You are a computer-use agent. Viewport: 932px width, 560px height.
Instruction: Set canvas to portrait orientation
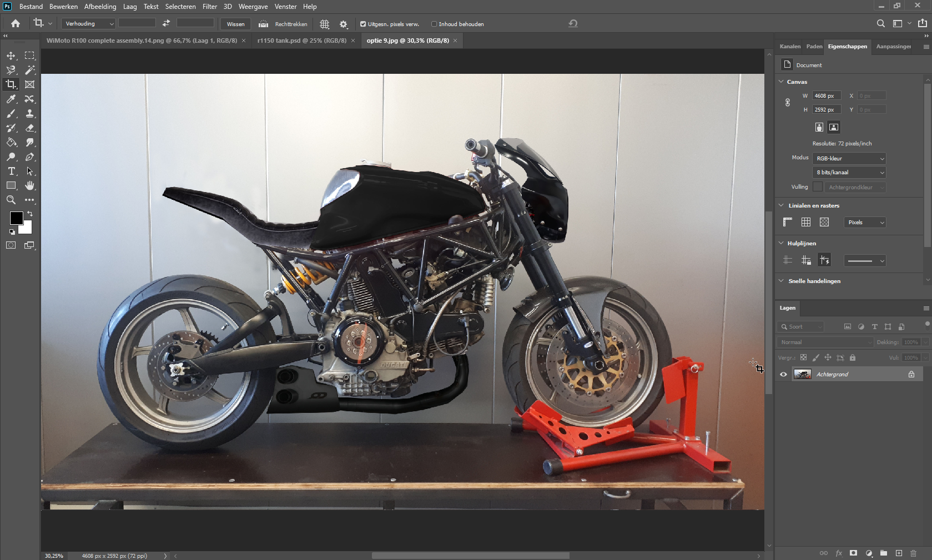tap(819, 127)
